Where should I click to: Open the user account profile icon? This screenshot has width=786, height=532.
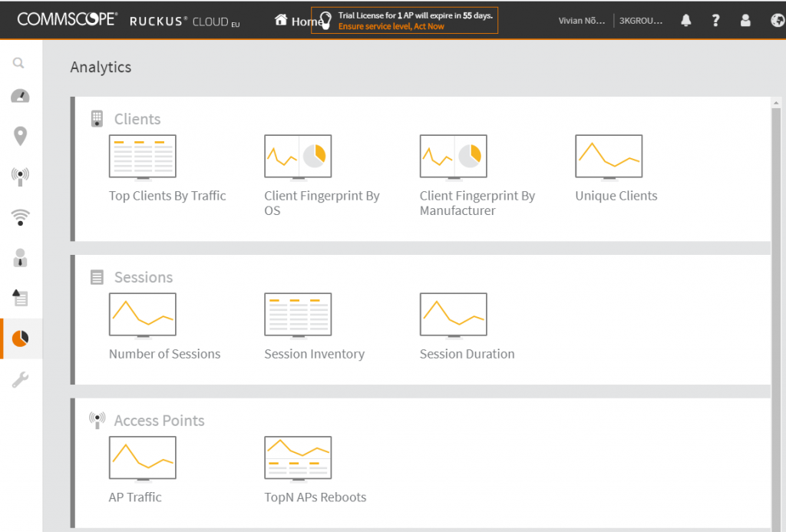745,21
